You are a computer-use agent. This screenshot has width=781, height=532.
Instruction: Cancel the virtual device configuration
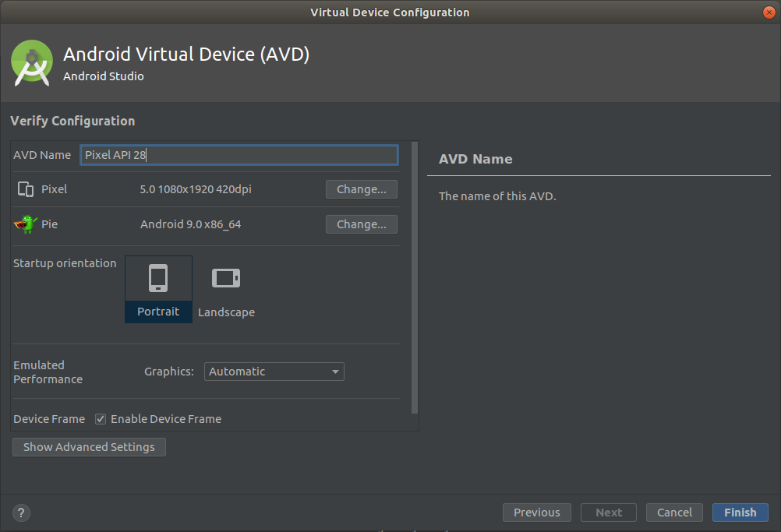(x=673, y=512)
